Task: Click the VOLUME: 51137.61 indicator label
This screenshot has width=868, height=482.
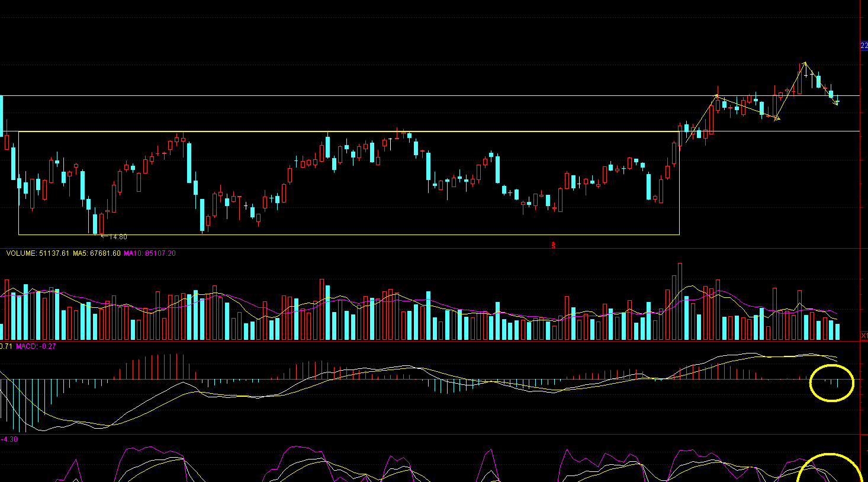Action: 38,253
